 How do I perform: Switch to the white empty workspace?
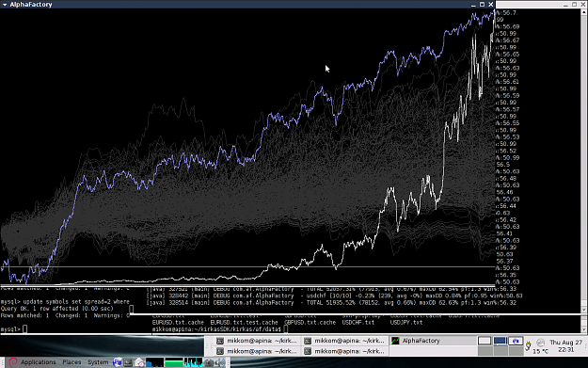pyautogui.click(x=485, y=341)
